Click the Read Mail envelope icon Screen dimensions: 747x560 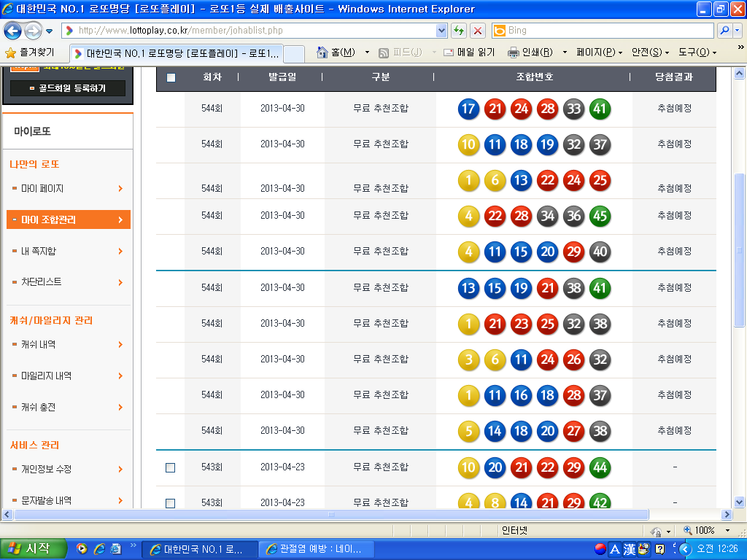(449, 52)
